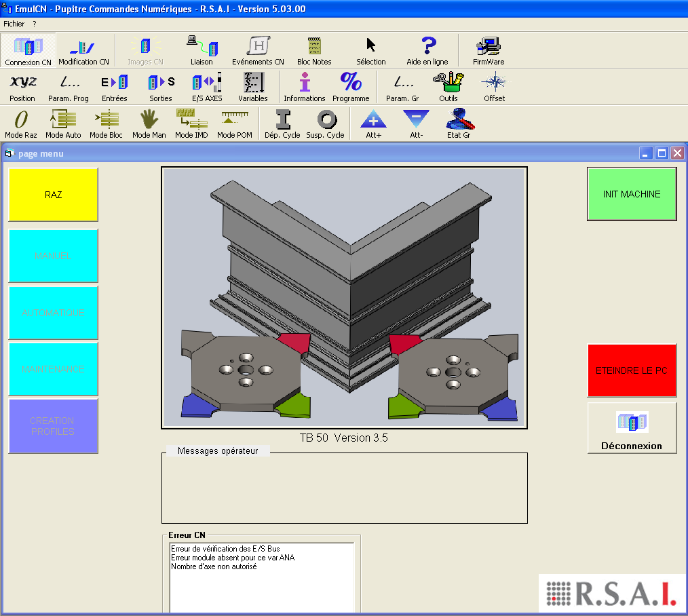Open the MAINTENANCE page

(x=53, y=369)
